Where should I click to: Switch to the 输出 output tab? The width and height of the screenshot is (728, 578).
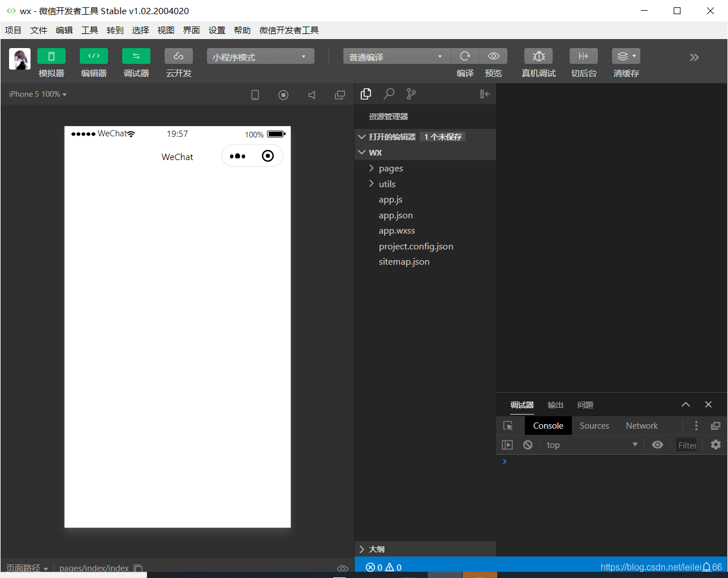pos(555,405)
